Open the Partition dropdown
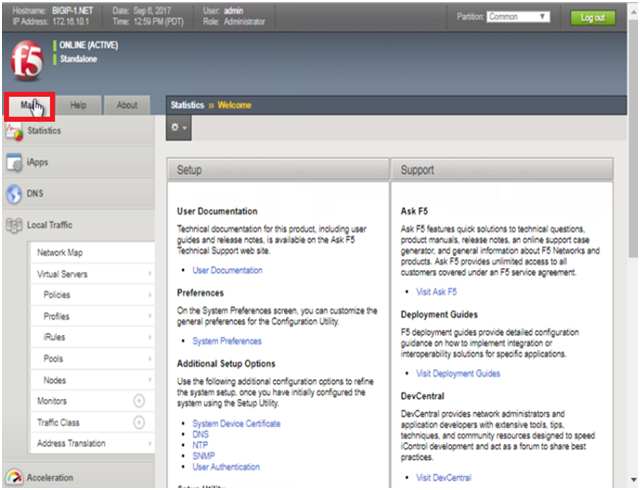Image resolution: width=640 pixels, height=490 pixels. (518, 17)
